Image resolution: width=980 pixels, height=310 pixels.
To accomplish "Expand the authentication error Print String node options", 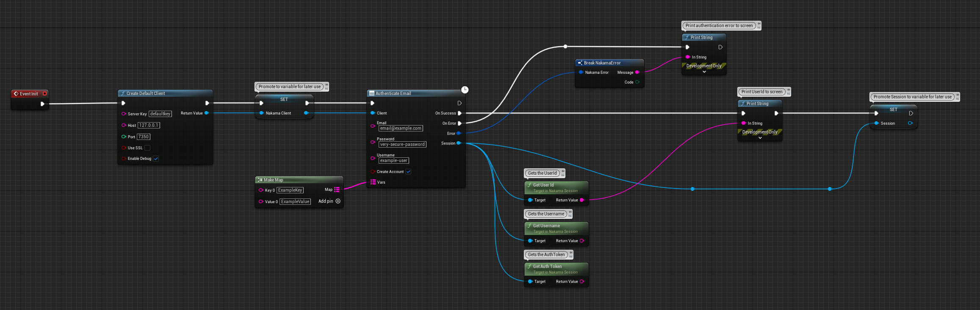I will [x=704, y=72].
